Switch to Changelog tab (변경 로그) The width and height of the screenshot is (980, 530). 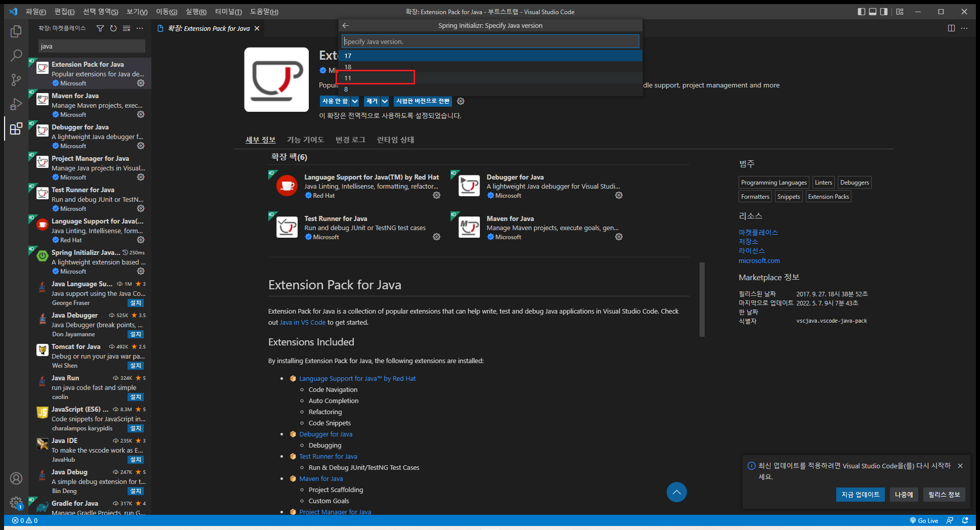click(350, 140)
